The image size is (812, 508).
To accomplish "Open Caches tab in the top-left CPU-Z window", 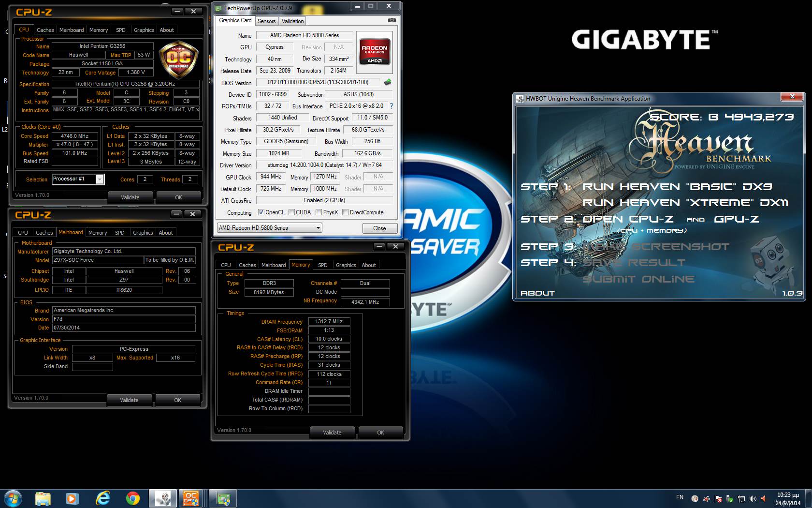I will pyautogui.click(x=45, y=30).
